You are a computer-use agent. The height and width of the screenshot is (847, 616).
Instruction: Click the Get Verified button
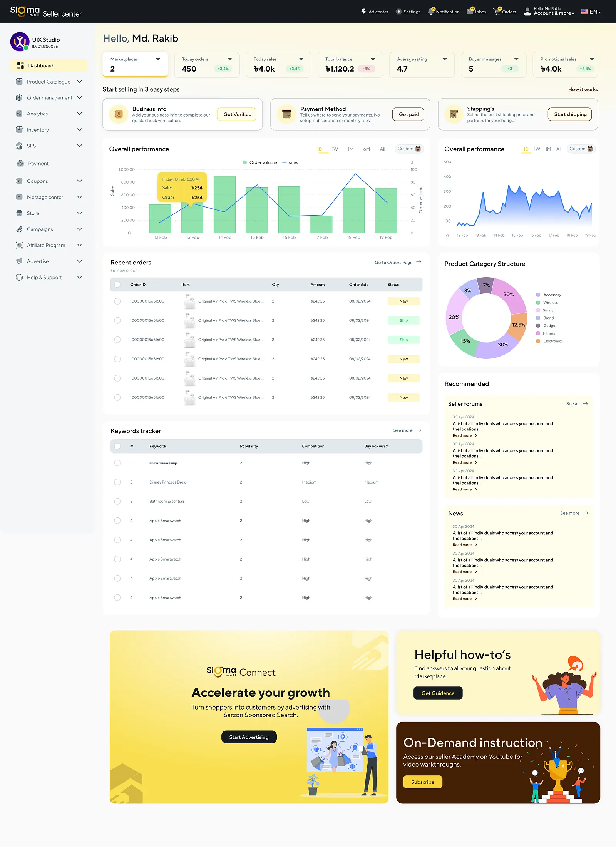237,114
